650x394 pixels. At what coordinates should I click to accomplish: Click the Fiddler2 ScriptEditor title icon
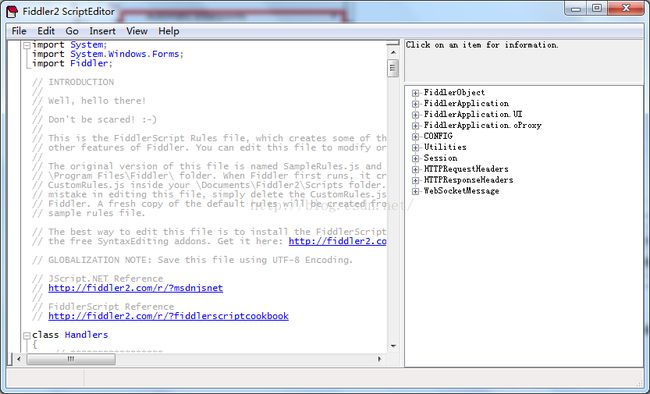[12, 12]
